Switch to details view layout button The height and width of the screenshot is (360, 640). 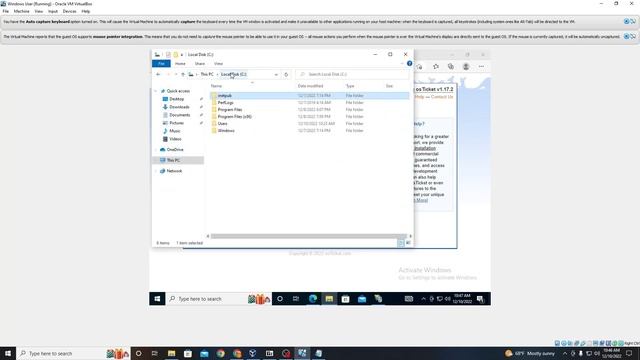pos(401,243)
